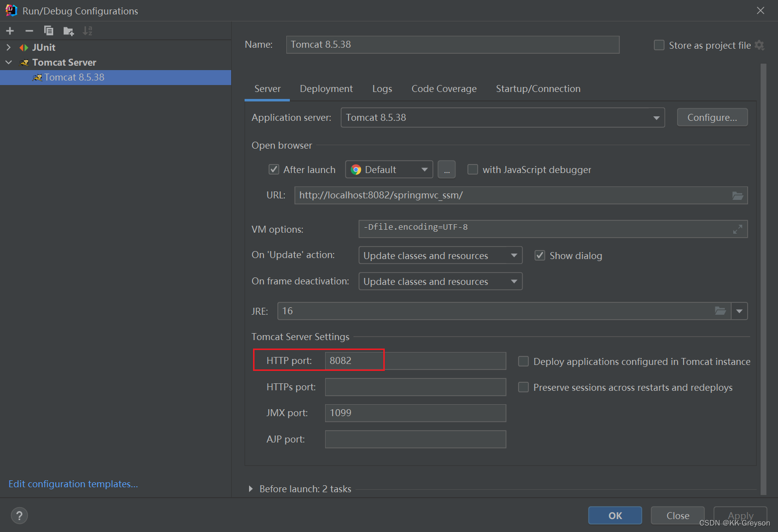The height and width of the screenshot is (532, 778).
Task: Click the vertical scrollbar of the settings panel
Action: [764, 278]
